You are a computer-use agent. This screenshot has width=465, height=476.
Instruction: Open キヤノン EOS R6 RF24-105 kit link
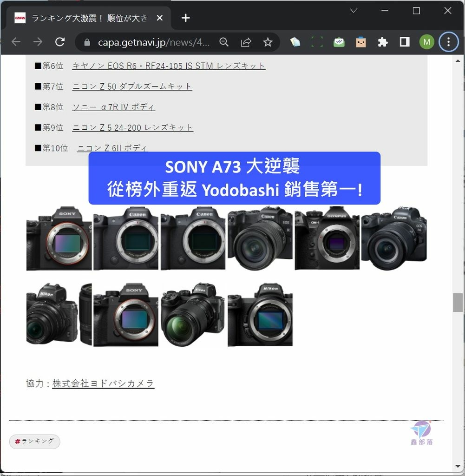[x=169, y=66]
